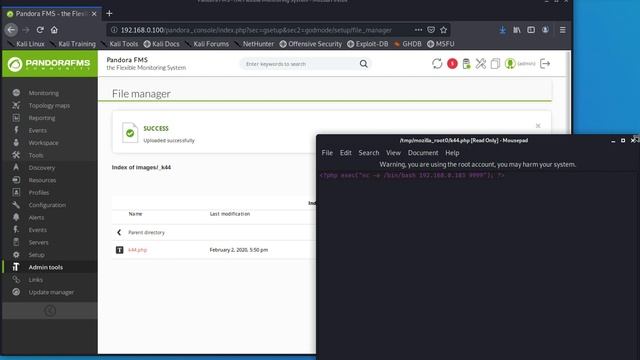The image size is (640, 360).
Task: Click the php code line in Mousepad
Action: pos(412,176)
